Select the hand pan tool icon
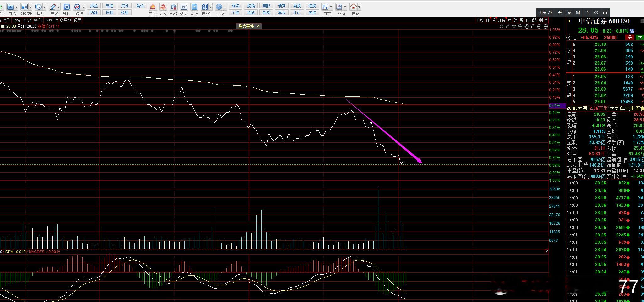Viewport: 644px width, 302px height. click(527, 26)
